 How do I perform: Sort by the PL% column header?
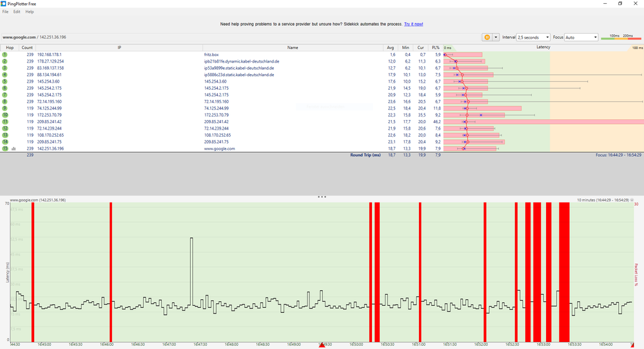pyautogui.click(x=435, y=48)
